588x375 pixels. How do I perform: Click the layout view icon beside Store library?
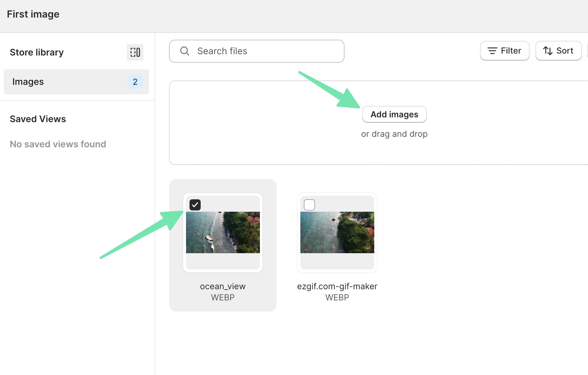click(135, 52)
